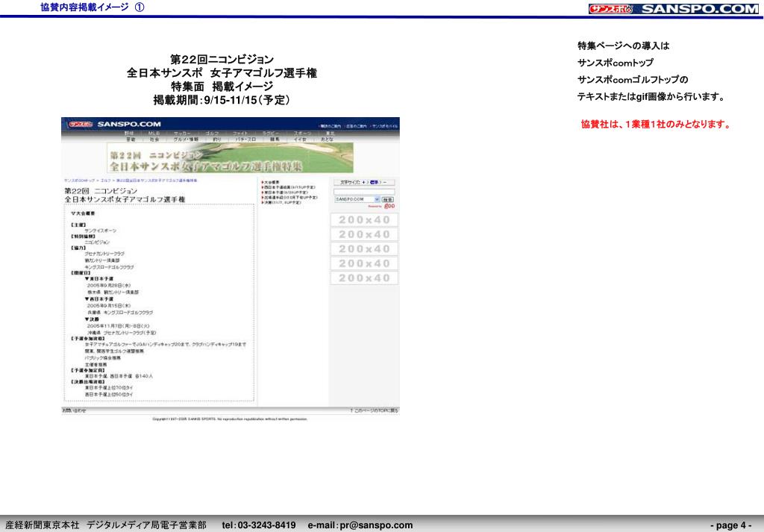Click the 特集ページへの導入は text line

pos(623,46)
